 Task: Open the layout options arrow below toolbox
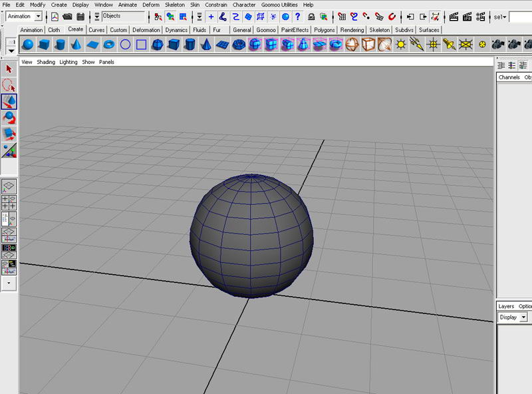pos(9,284)
